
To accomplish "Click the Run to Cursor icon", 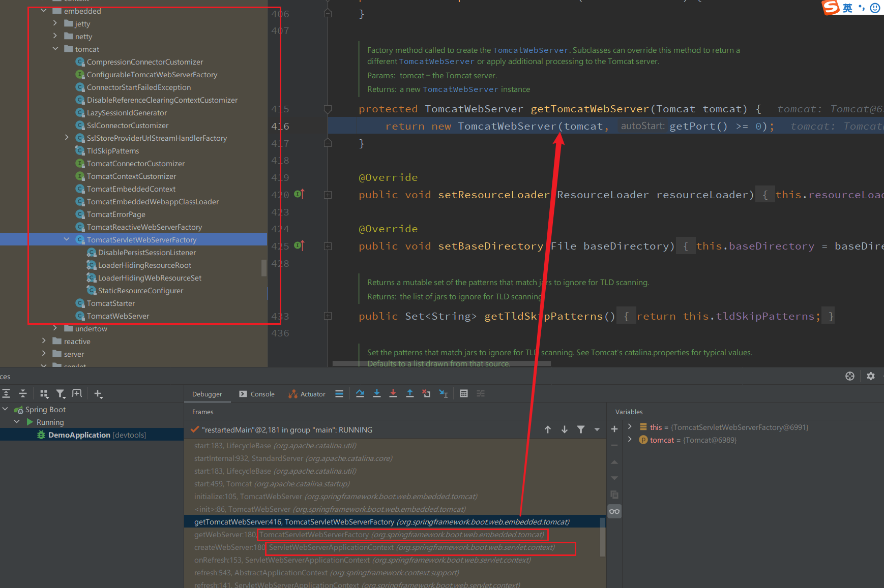I will click(x=444, y=393).
